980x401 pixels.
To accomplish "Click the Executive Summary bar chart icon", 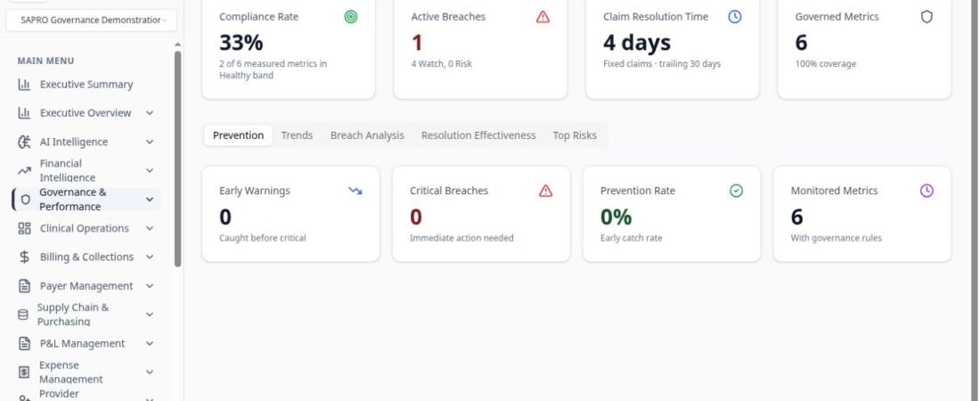I will point(24,85).
